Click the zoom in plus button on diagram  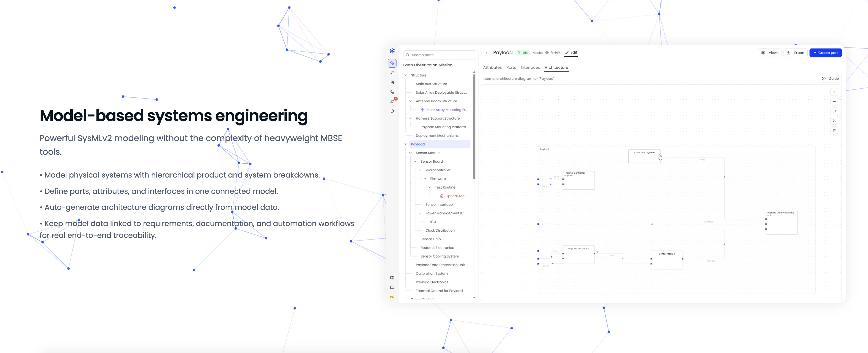834,92
